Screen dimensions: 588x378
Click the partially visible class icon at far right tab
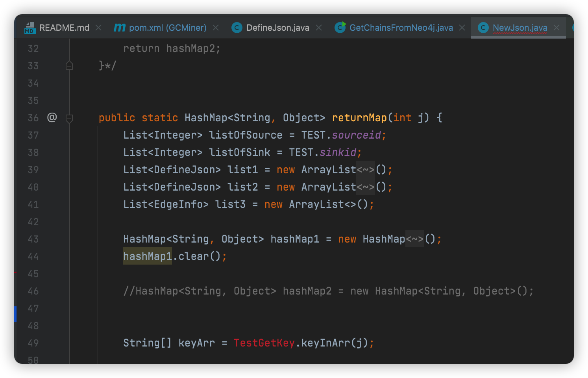pyautogui.click(x=573, y=28)
